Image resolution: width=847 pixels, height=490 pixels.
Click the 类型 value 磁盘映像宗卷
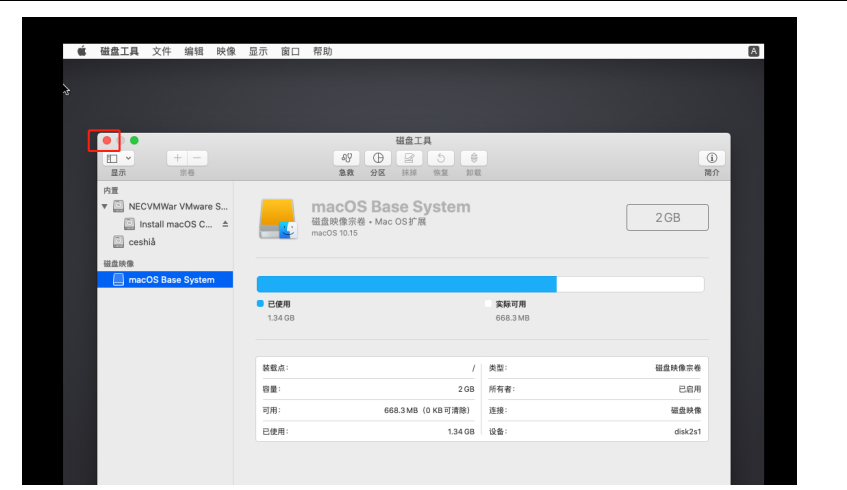[678, 368]
